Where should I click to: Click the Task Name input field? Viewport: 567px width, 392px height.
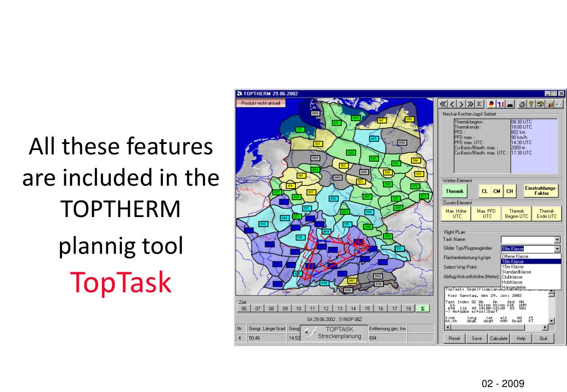[528, 240]
